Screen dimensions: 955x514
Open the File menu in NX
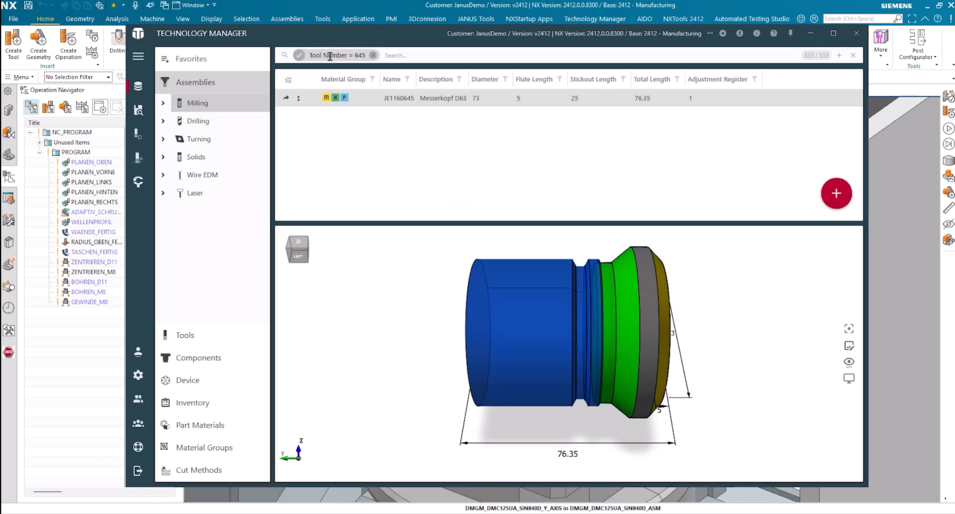(13, 19)
